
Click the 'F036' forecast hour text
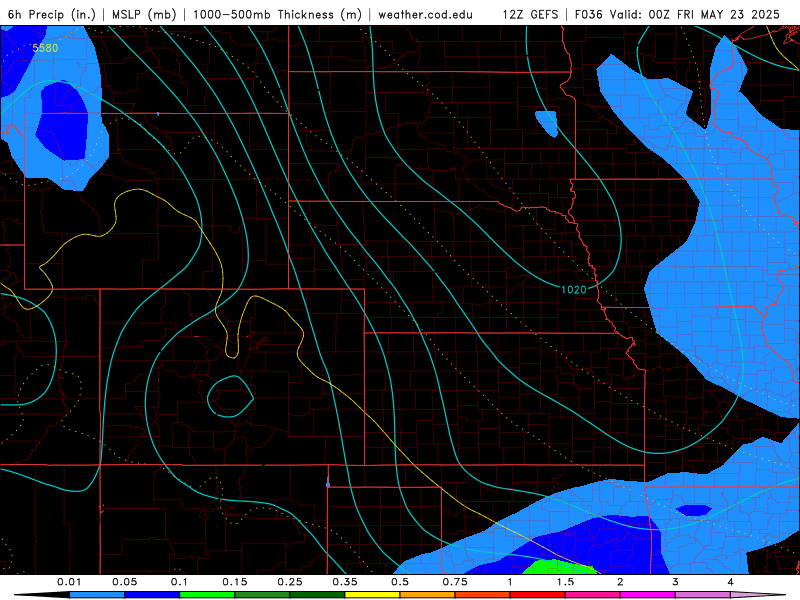[588, 14]
